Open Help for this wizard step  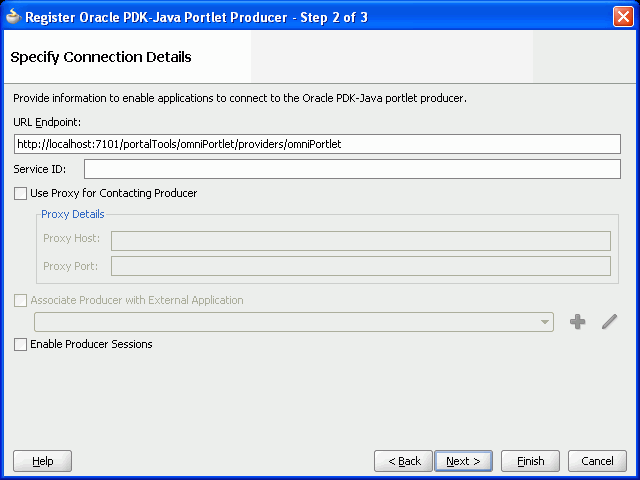[x=42, y=461]
